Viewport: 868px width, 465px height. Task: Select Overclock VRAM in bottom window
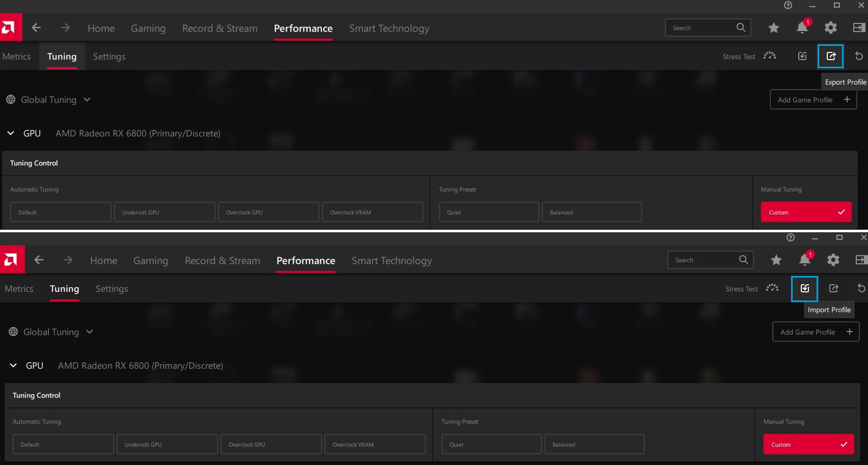pos(375,444)
